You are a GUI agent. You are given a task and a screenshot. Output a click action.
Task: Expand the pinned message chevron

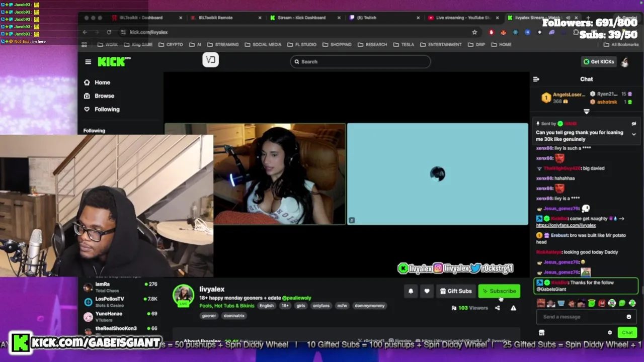click(x=633, y=134)
